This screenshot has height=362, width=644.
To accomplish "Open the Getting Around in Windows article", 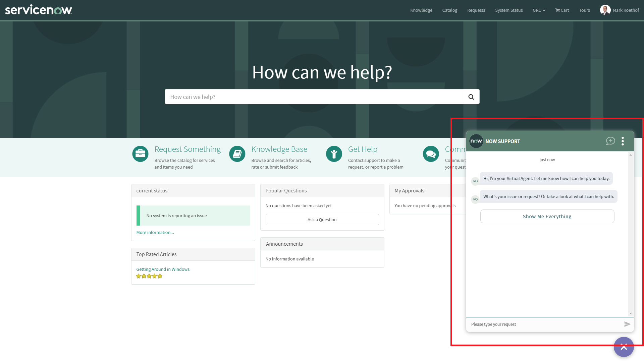I will (163, 269).
